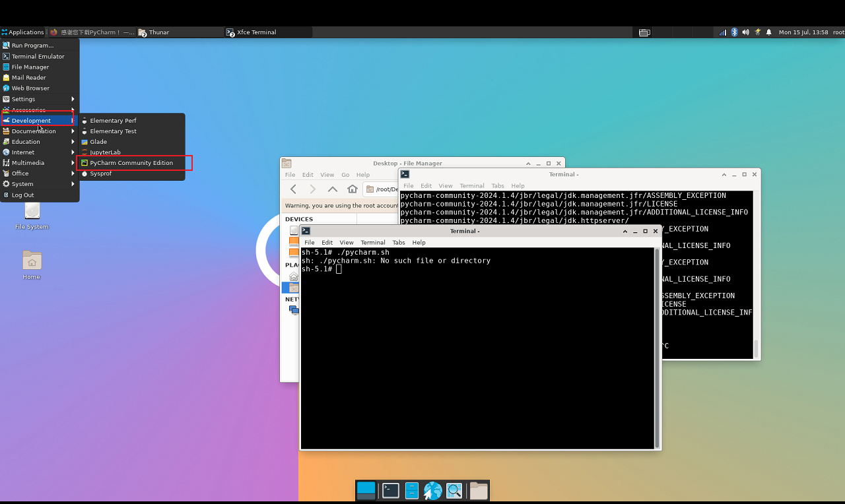Image resolution: width=845 pixels, height=504 pixels.
Task: Click the Application Finder magnifier dock icon
Action: 454,490
